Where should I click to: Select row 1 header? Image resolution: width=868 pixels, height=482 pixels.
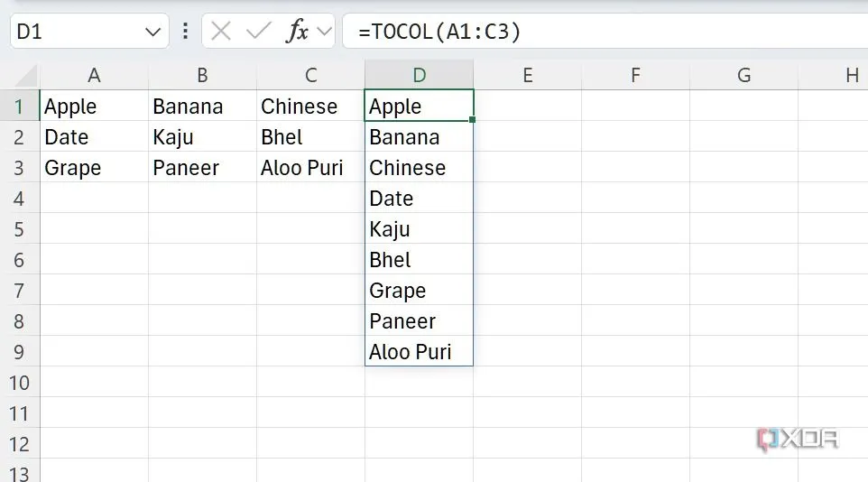tap(19, 107)
